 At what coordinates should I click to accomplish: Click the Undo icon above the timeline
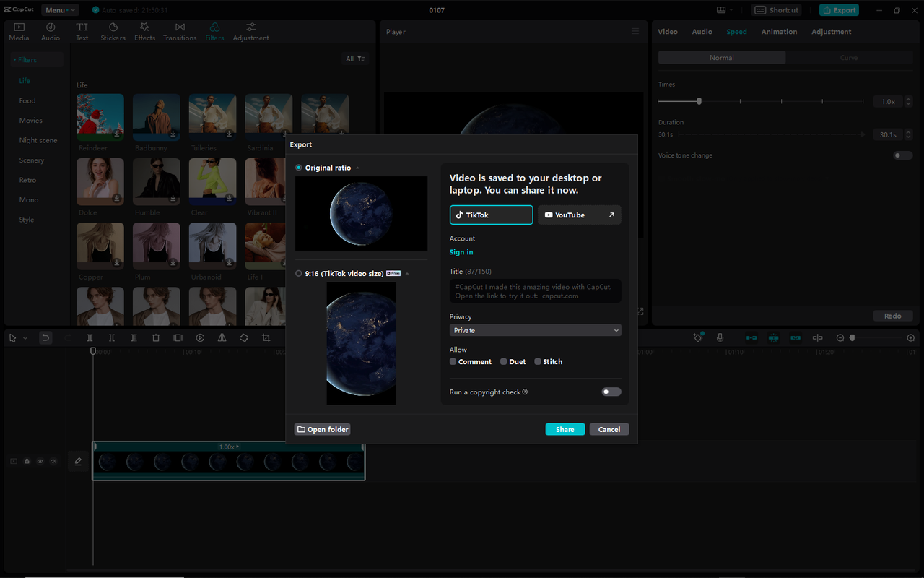45,337
